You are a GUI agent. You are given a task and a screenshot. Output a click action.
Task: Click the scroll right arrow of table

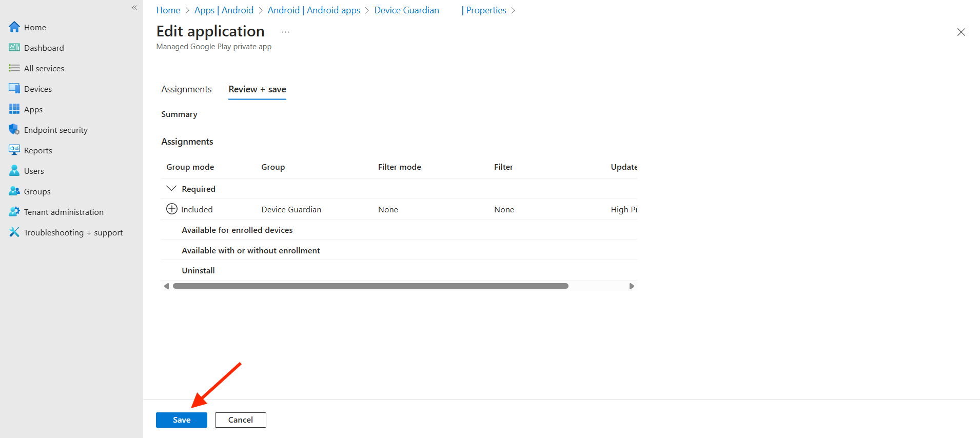click(632, 286)
